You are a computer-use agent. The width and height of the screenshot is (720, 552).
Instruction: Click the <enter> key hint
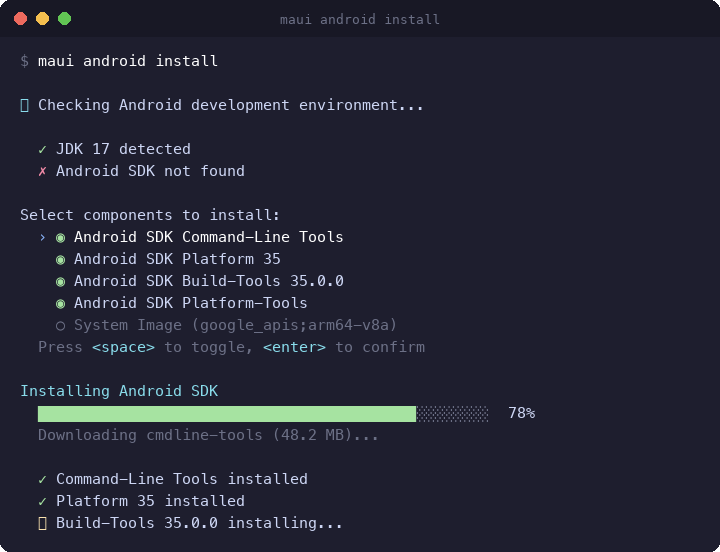click(295, 347)
